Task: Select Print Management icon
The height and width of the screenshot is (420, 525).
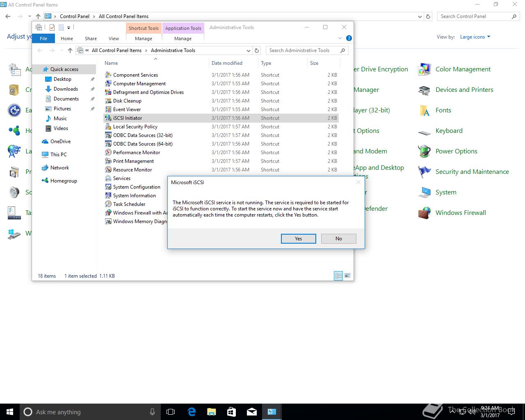Action: click(x=108, y=161)
